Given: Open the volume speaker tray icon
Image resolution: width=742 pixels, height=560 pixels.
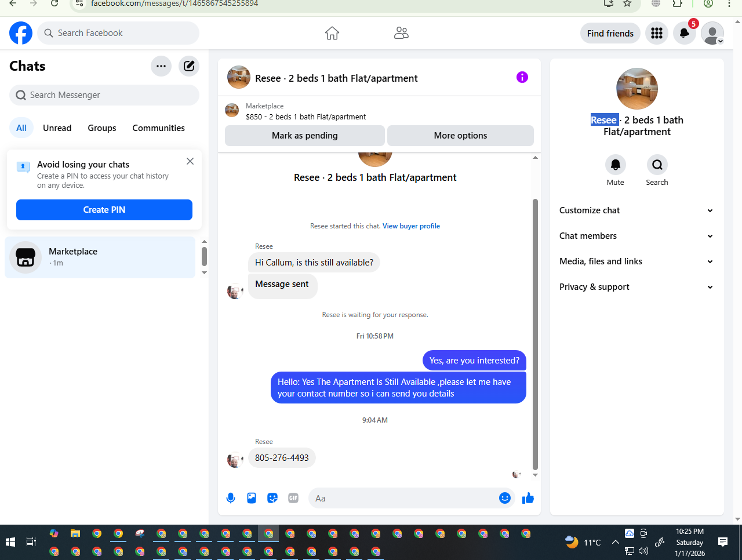Looking at the screenshot, I should click(x=643, y=551).
